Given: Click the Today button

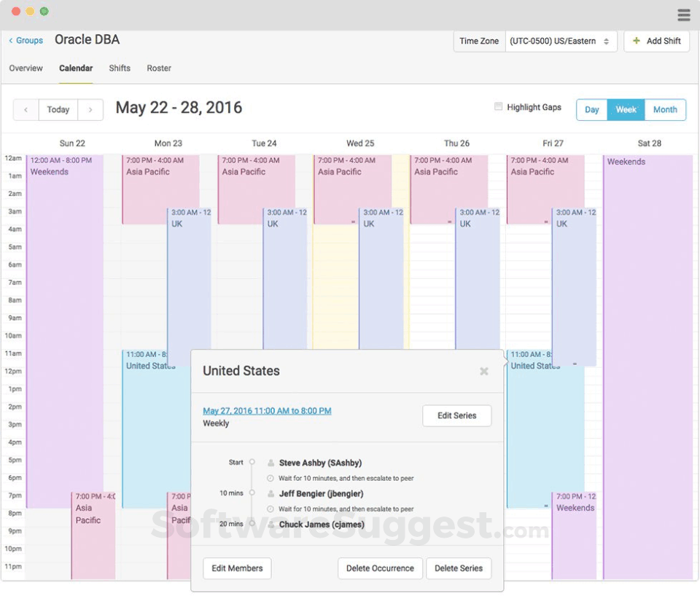Looking at the screenshot, I should pyautogui.click(x=58, y=109).
